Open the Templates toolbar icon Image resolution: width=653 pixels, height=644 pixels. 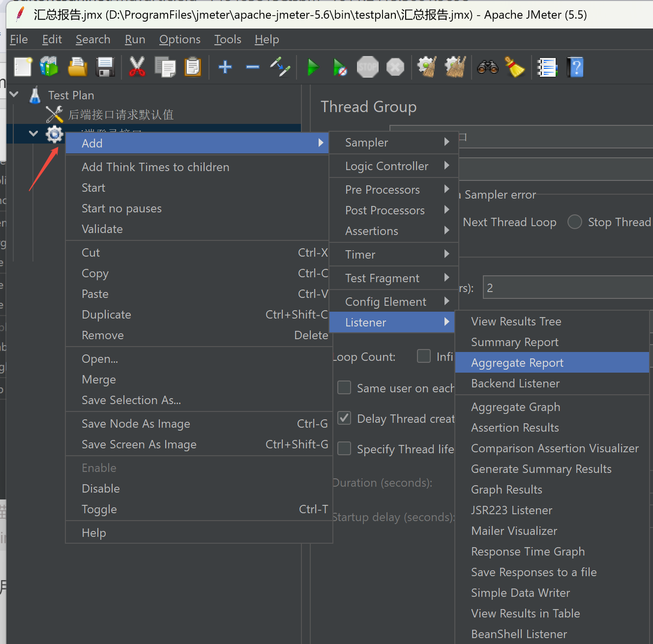(x=49, y=67)
